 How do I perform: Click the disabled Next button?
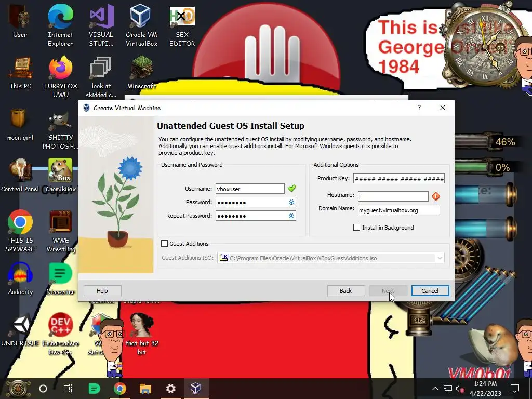(x=388, y=291)
